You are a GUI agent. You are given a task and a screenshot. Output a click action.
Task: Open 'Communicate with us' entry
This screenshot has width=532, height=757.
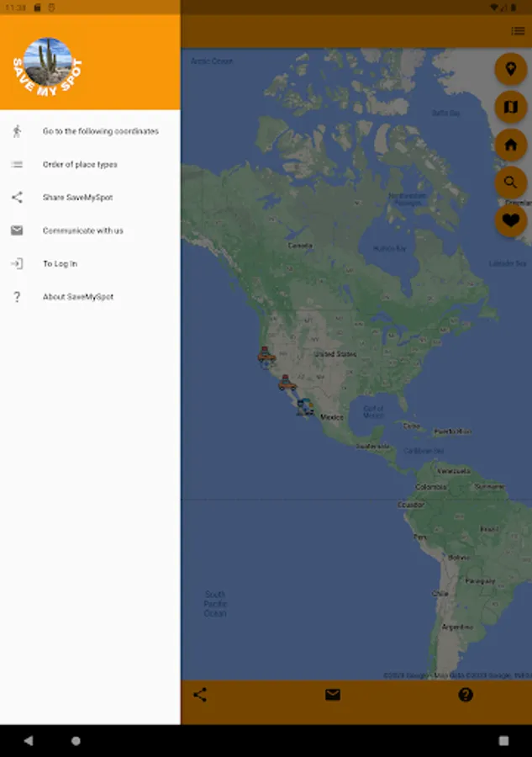click(90, 230)
